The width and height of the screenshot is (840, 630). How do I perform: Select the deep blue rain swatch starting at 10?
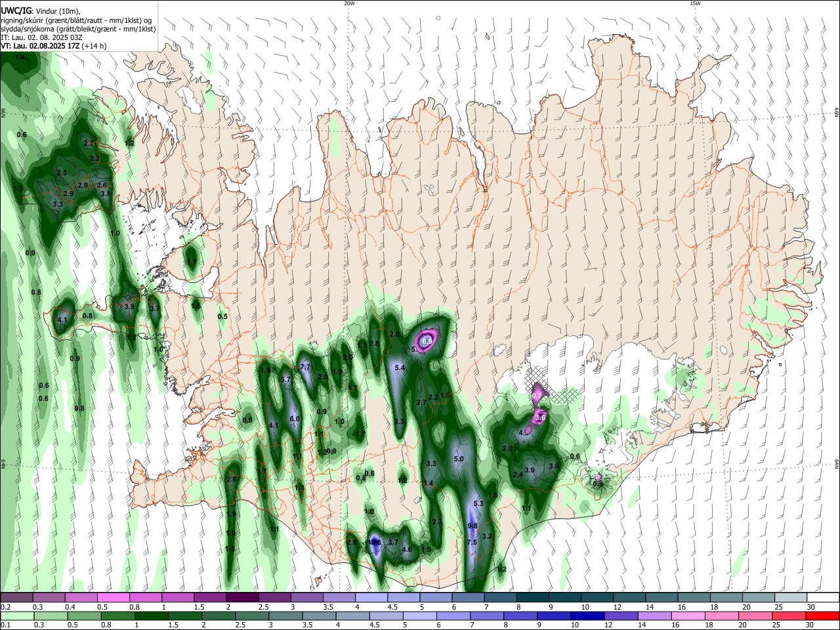click(x=586, y=616)
